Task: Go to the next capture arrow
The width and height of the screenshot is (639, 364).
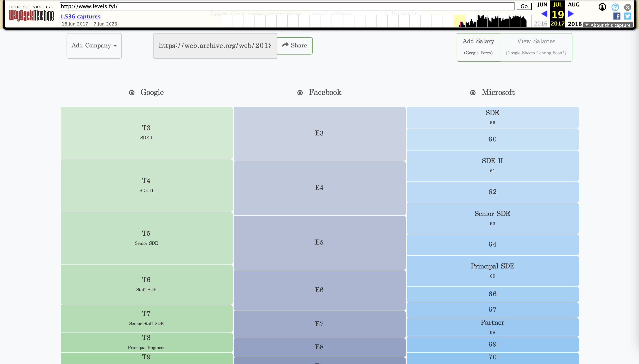Action: click(571, 14)
